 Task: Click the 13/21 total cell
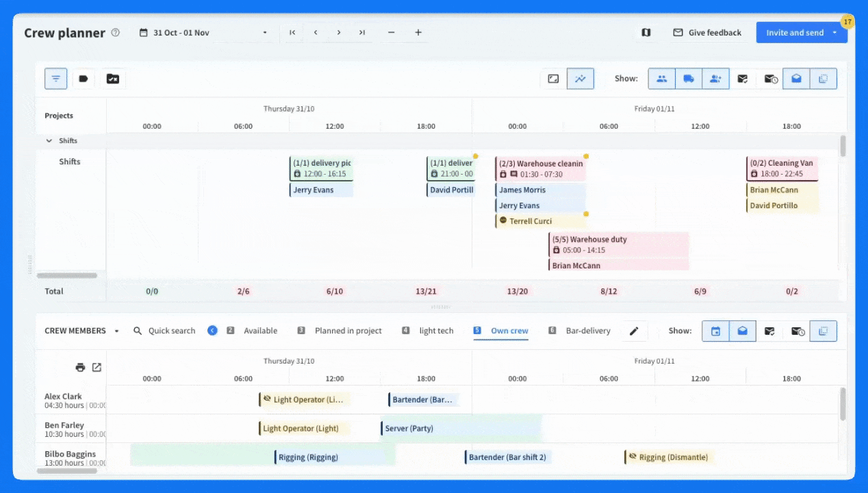[426, 291]
